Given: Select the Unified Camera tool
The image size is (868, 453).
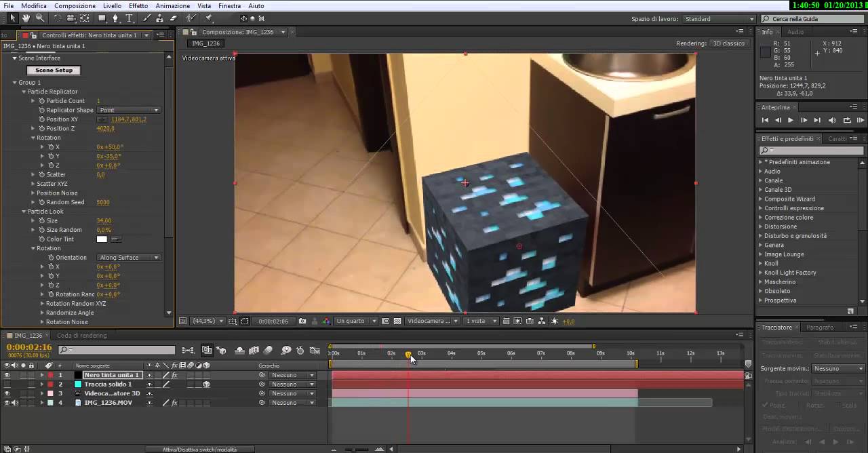Looking at the screenshot, I should [71, 18].
